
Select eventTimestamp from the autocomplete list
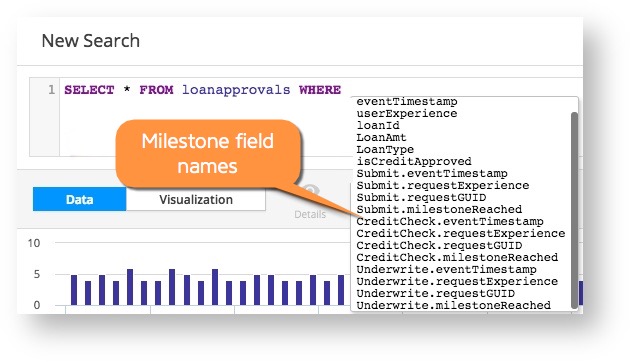(407, 102)
